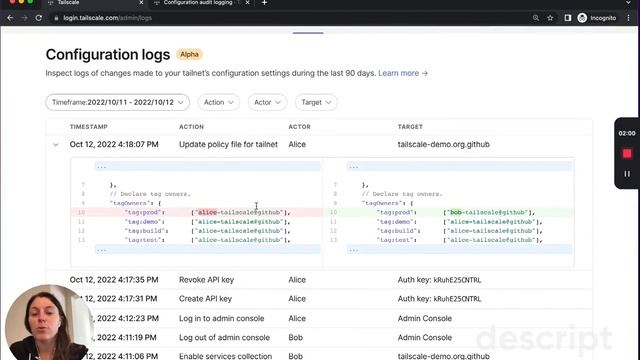Click the URL login.tailscale.com/admin/logs
This screenshot has width=640, height=360.
pos(107,18)
